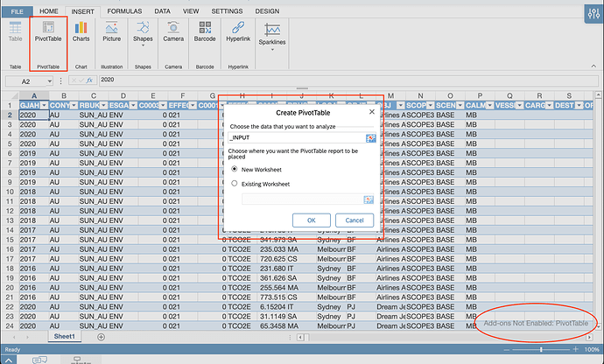Confirm the PivotTable dialog with OK
The width and height of the screenshot is (604, 364).
pyautogui.click(x=312, y=220)
